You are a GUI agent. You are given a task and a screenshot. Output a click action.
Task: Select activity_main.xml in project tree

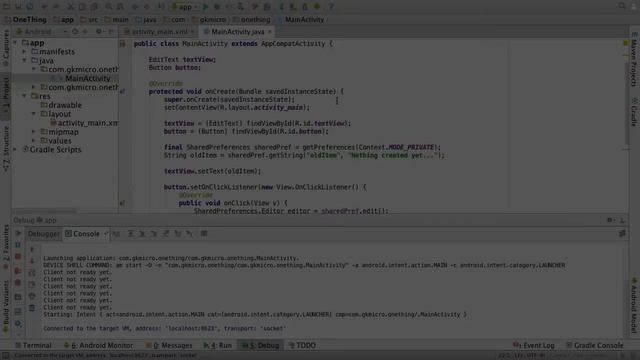(x=84, y=123)
